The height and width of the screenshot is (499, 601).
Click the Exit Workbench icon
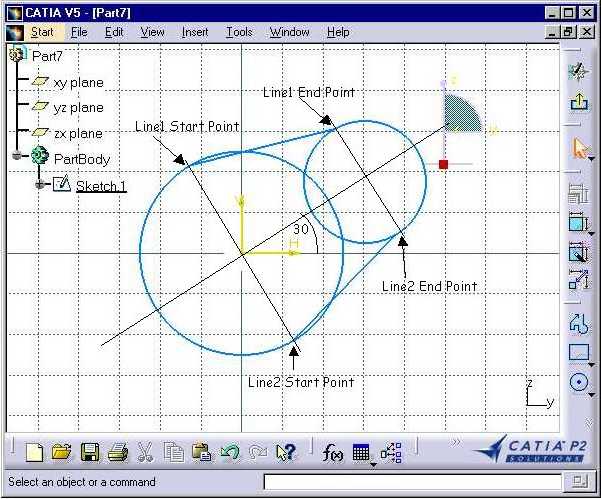[578, 101]
